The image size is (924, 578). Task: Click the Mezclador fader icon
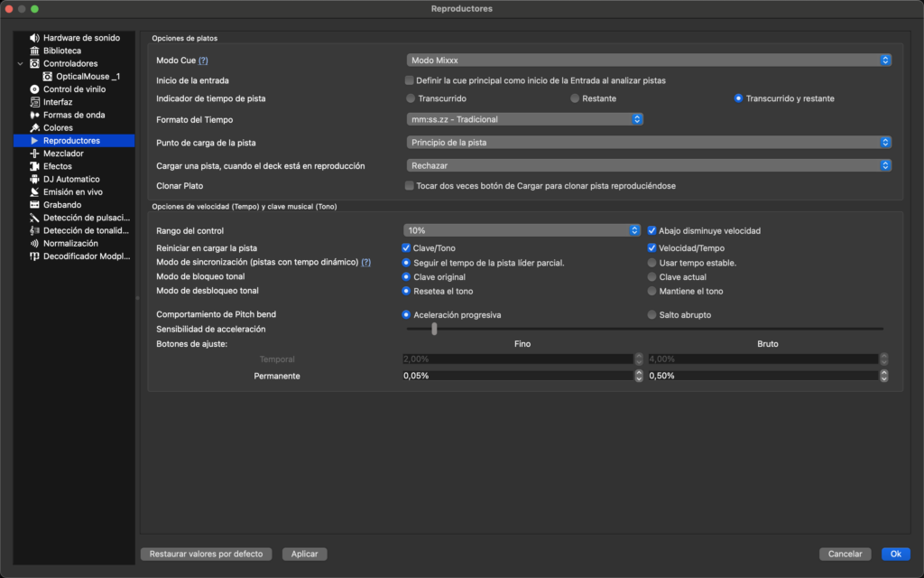[x=35, y=154]
